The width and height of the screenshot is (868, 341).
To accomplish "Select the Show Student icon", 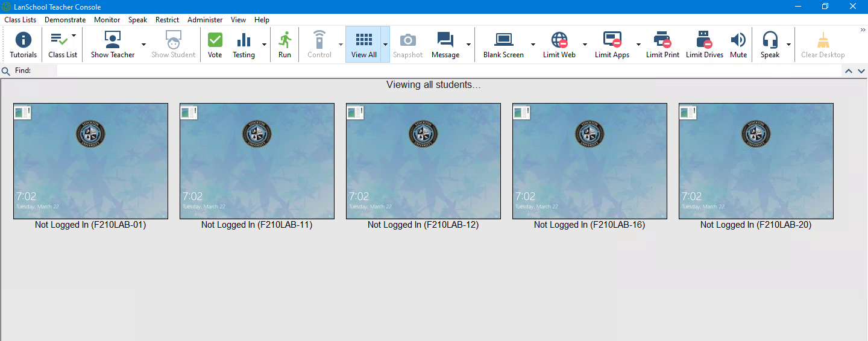I will point(173,45).
